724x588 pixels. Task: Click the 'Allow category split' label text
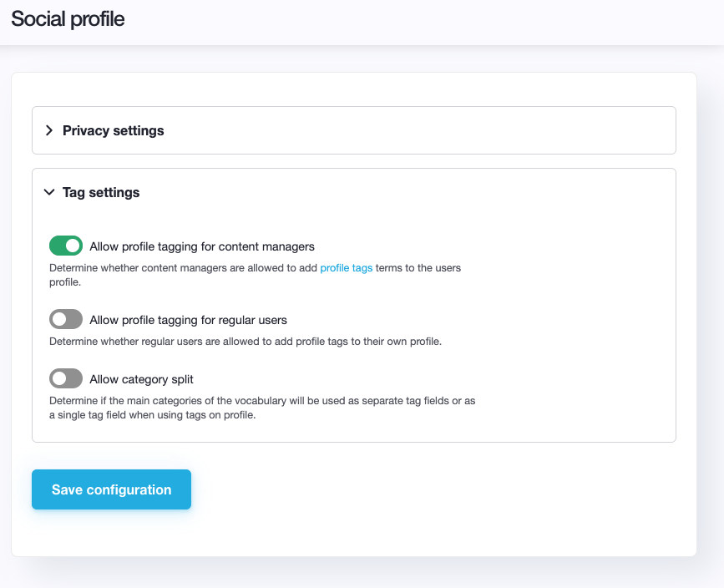click(141, 379)
